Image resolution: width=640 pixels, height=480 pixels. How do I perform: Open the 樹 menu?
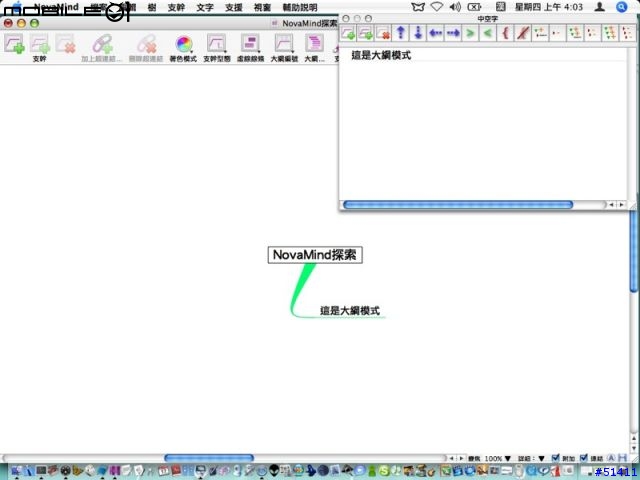[x=151, y=7]
